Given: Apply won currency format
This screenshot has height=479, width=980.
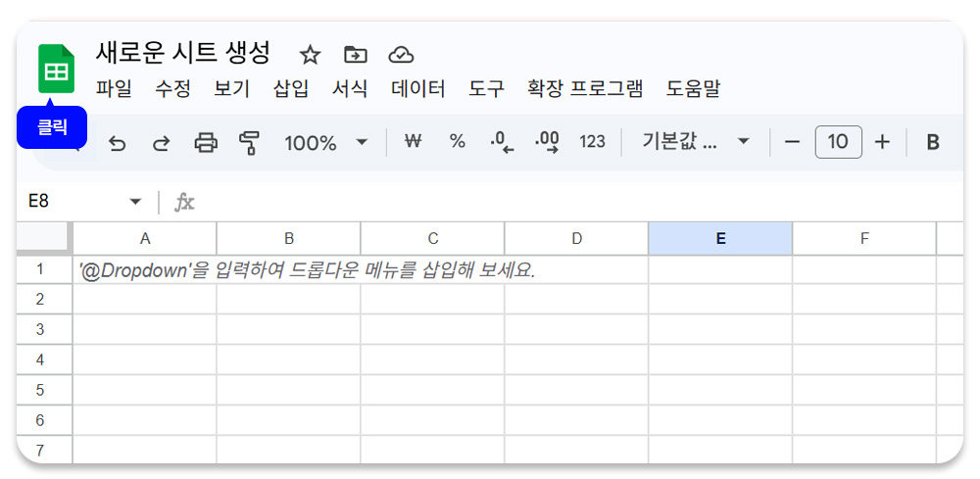Looking at the screenshot, I should [x=413, y=142].
